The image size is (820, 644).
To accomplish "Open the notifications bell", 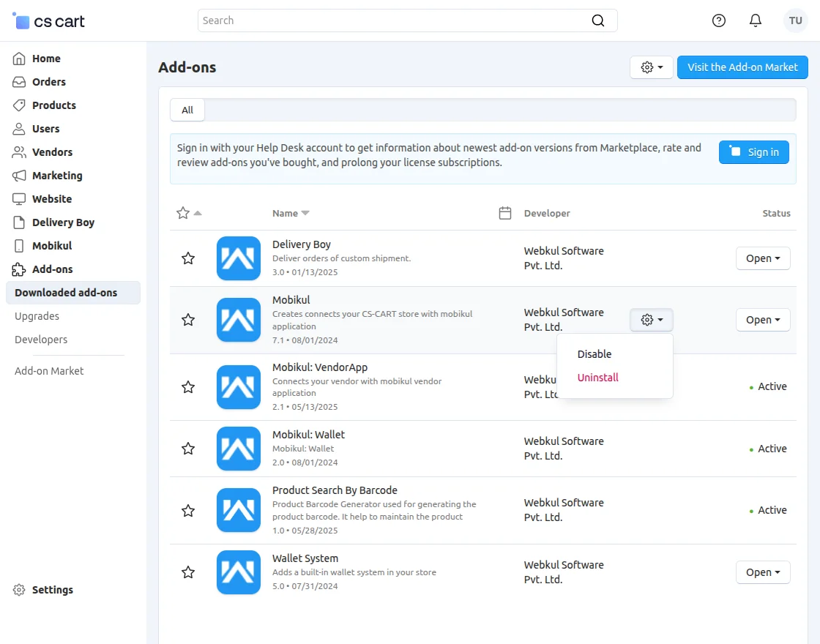I will [756, 20].
